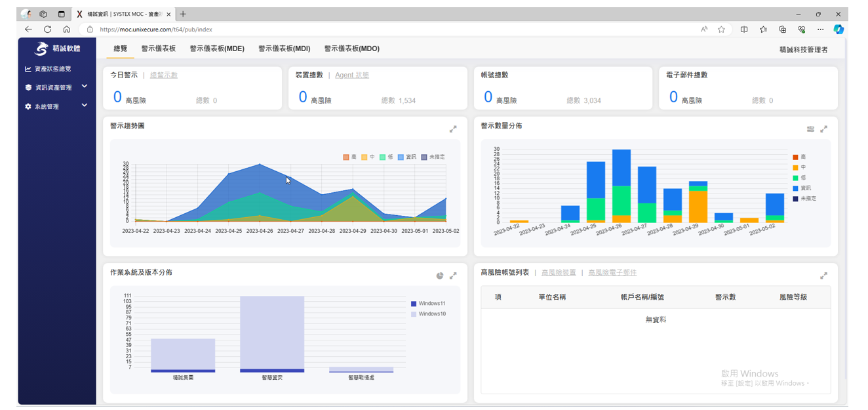868x410 pixels.
Task: Toggle the 中 legend in 警示趨勢圖
Action: 368,157
